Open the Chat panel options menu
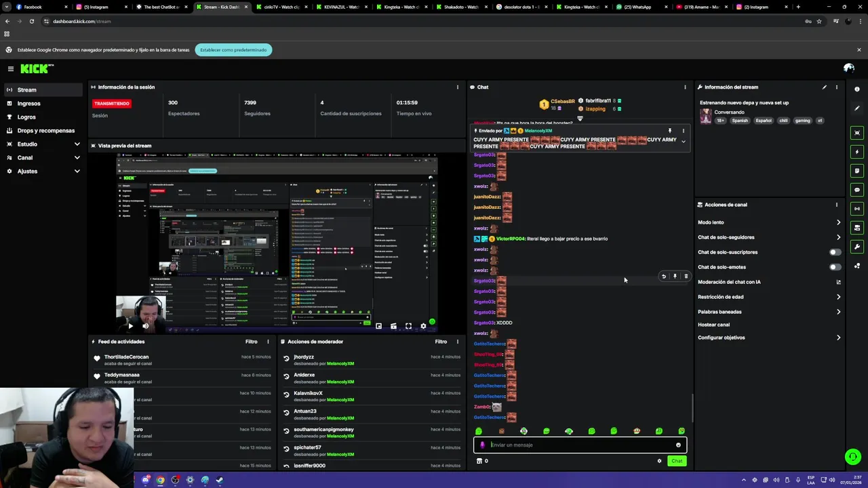The height and width of the screenshot is (488, 868). (685, 87)
